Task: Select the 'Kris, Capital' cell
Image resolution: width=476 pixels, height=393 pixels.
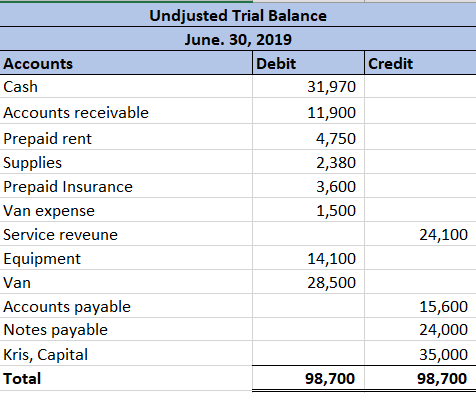Action: pos(126,353)
